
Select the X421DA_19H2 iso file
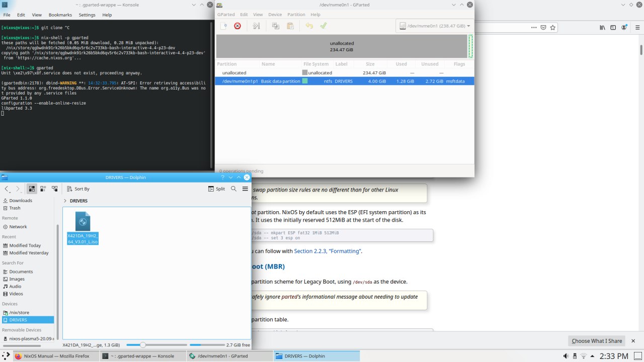click(x=83, y=228)
